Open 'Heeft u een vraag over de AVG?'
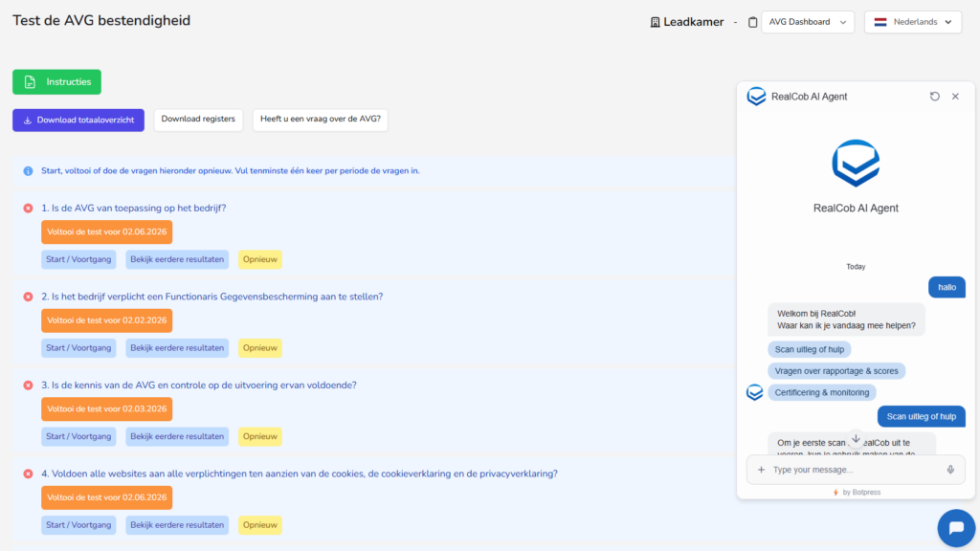 (x=320, y=120)
